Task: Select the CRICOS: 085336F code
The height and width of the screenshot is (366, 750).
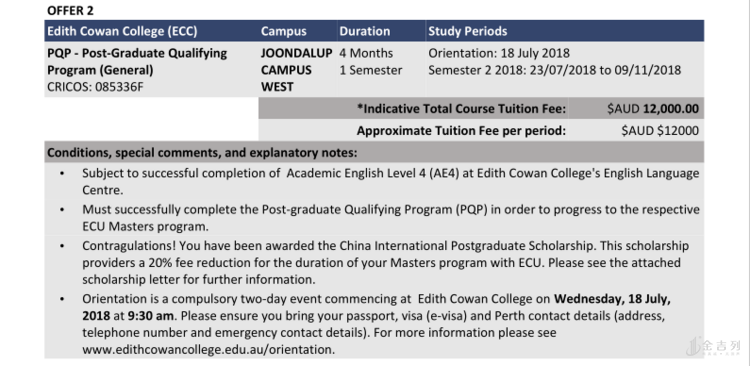Action: pyautogui.click(x=95, y=87)
